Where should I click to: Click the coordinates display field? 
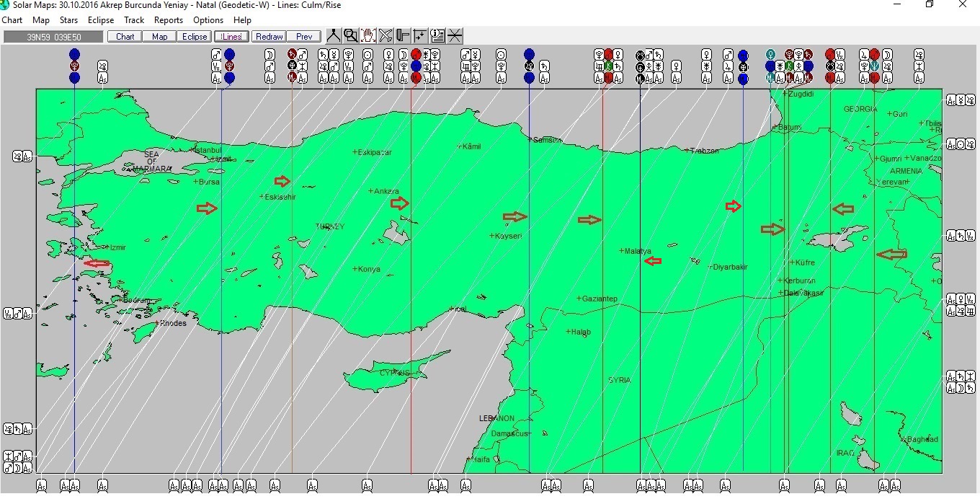[54, 37]
